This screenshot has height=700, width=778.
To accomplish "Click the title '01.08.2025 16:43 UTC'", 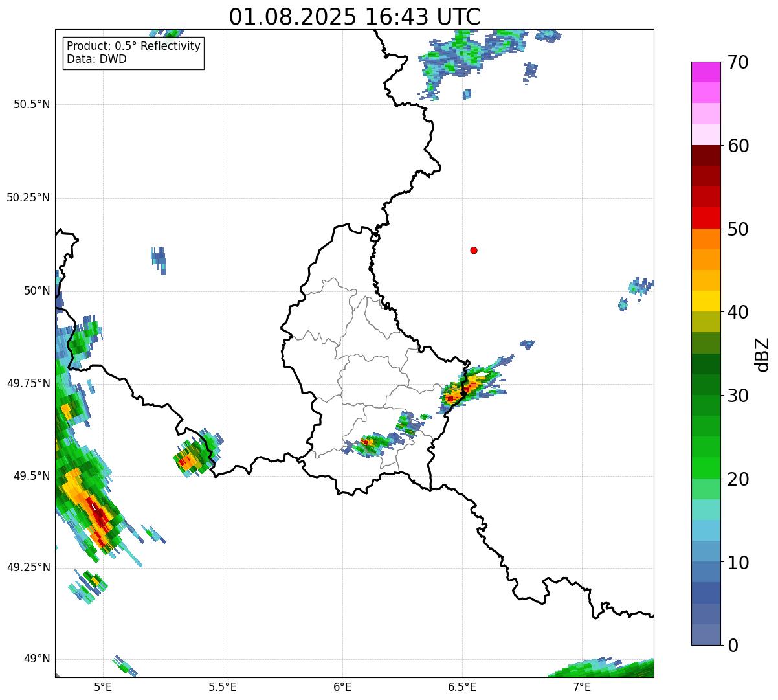I will (355, 16).
